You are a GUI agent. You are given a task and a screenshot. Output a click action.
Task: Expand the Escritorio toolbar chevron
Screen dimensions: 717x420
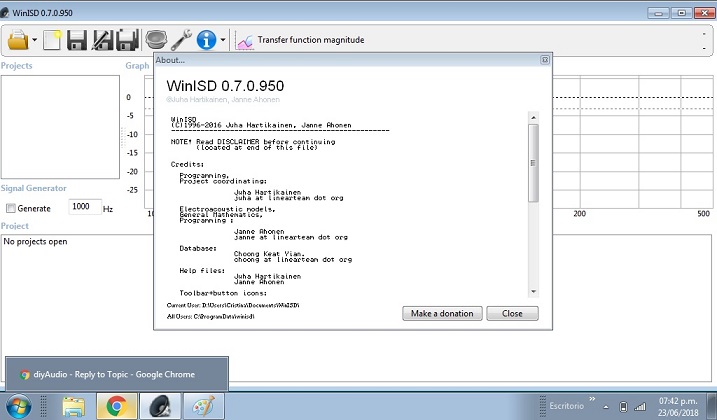592,399
